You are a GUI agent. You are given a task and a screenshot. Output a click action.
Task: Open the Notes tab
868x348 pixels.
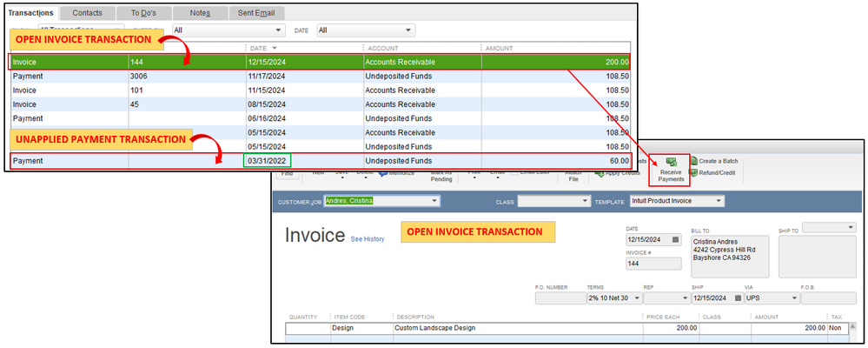[x=200, y=13]
